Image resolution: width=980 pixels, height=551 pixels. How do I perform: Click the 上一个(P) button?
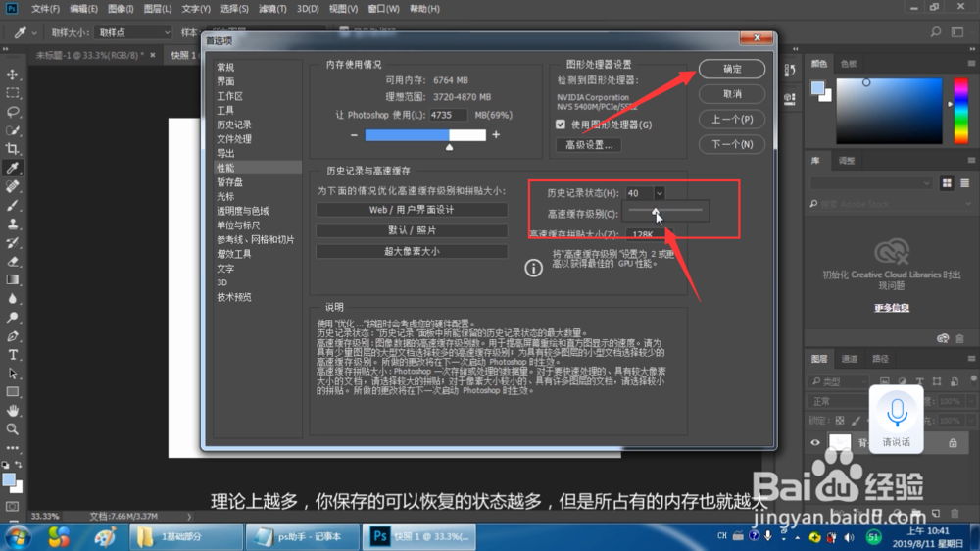click(x=732, y=119)
